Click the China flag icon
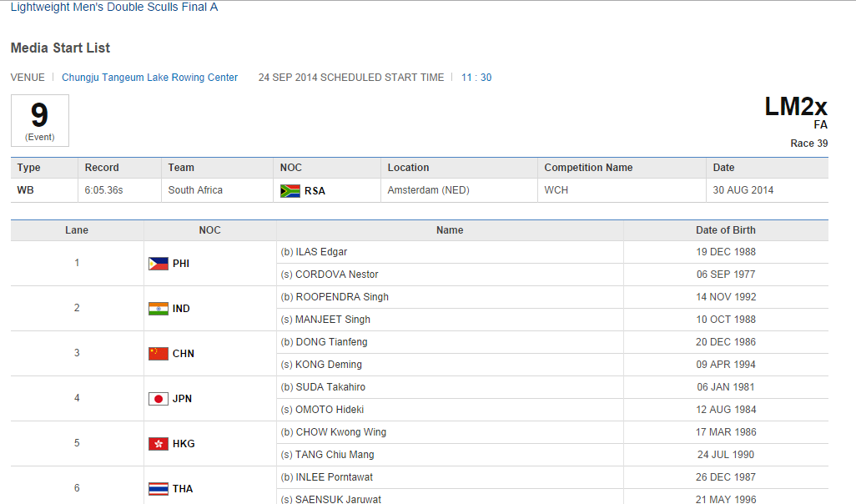856x504 pixels. tap(158, 354)
